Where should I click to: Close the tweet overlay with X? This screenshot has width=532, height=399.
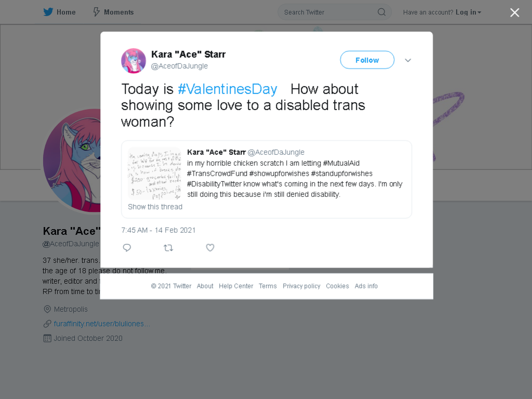[515, 12]
